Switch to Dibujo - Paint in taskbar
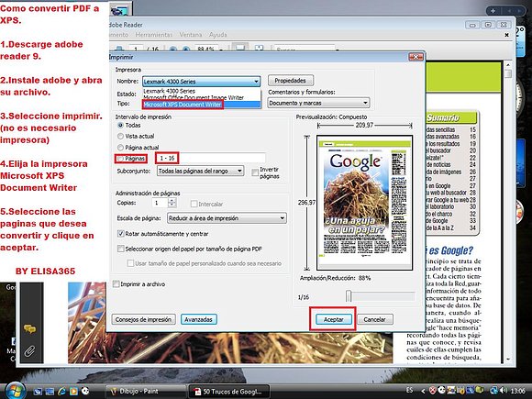Image resolution: width=532 pixels, height=399 pixels. tap(146, 391)
